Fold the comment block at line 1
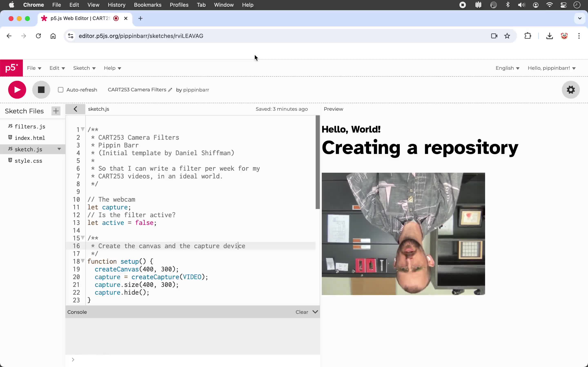This screenshot has width=588, height=367. click(x=83, y=129)
